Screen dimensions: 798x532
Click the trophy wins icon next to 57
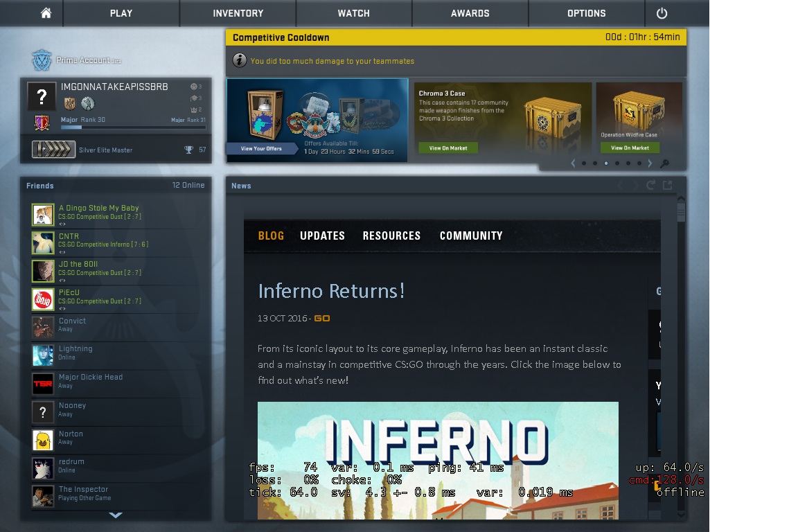coord(189,150)
